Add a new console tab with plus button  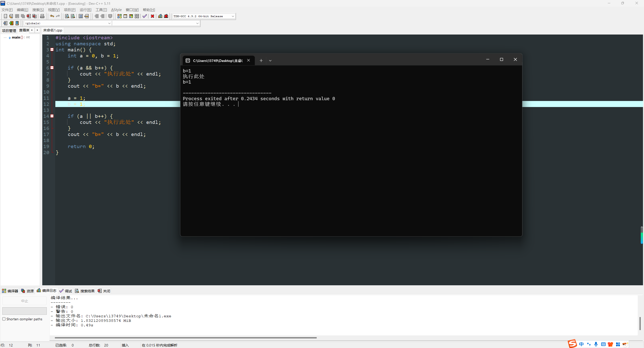pyautogui.click(x=261, y=60)
